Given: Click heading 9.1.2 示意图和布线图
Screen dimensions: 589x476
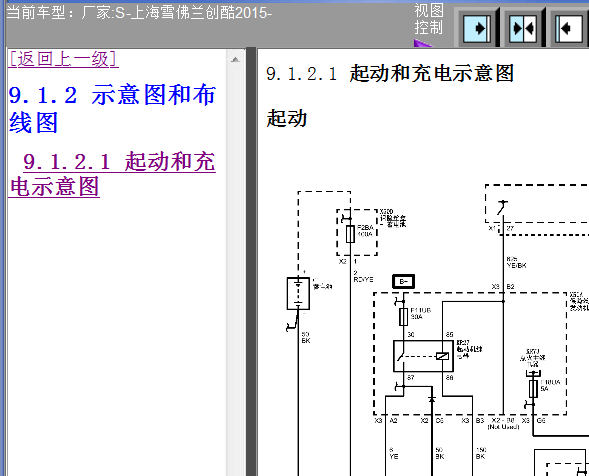Looking at the screenshot, I should coord(112,109).
